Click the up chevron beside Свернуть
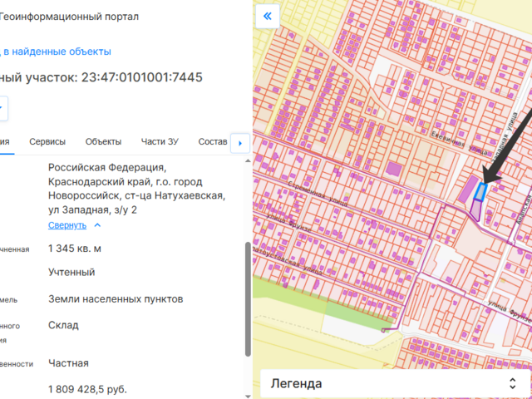Viewport: 532px width, 399px height. click(97, 225)
